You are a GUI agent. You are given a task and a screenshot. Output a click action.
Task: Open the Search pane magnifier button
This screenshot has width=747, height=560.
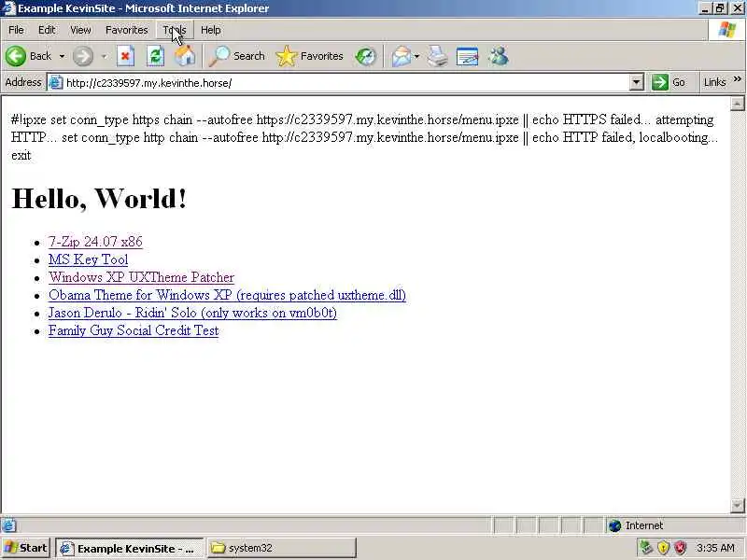pyautogui.click(x=237, y=56)
